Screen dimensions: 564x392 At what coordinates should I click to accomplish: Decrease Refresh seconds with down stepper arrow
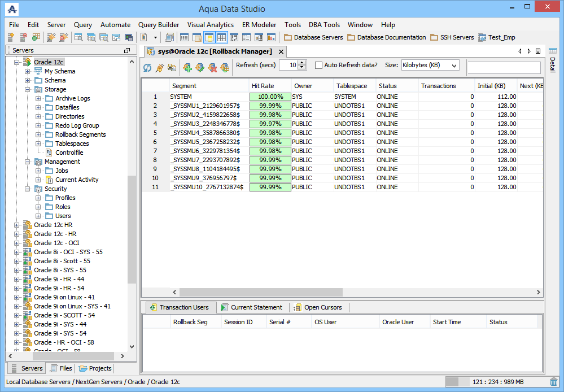coord(302,68)
